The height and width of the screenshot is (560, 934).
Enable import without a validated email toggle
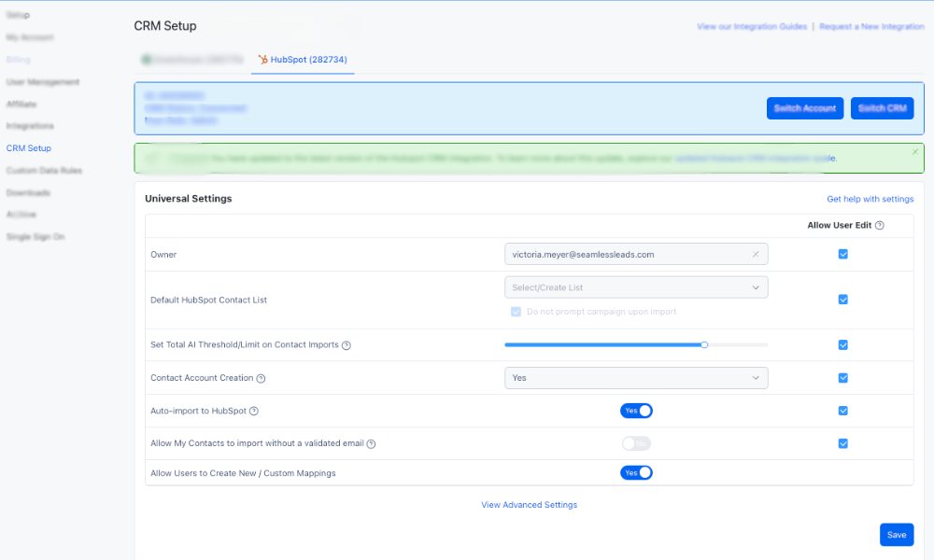pyautogui.click(x=636, y=443)
